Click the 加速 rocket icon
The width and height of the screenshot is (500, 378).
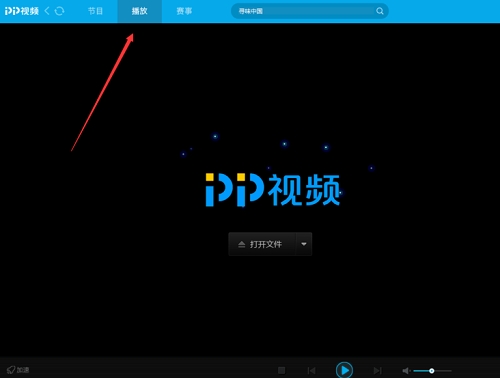(x=11, y=370)
